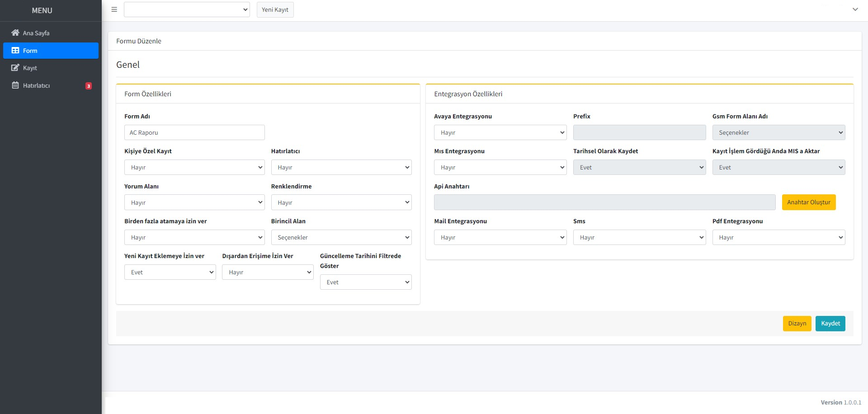Click the Formu Düzenle heading text
The height and width of the screenshot is (414, 868).
pyautogui.click(x=139, y=41)
